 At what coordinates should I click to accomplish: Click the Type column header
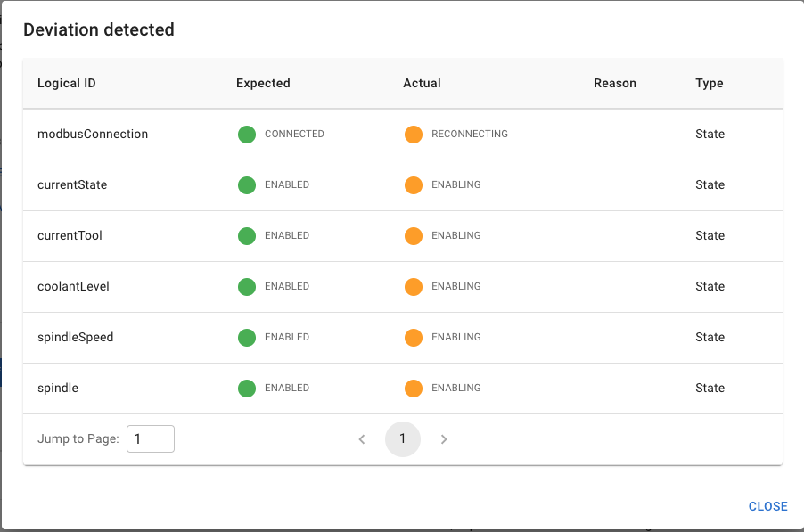710,84
